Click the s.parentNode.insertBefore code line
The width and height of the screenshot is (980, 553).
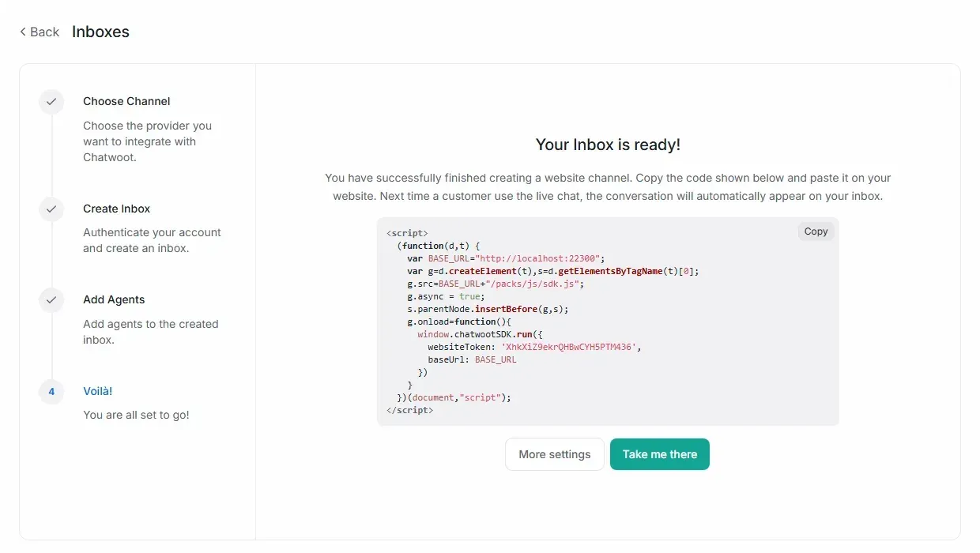point(488,309)
